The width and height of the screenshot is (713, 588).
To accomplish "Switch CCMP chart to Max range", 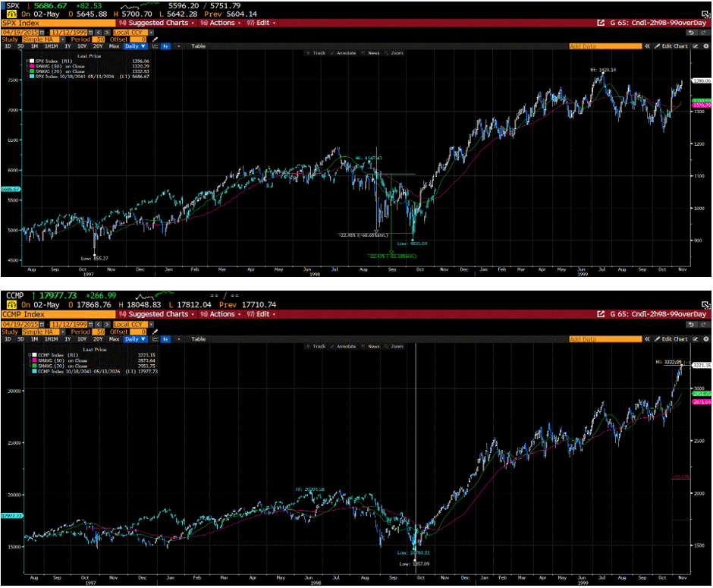I will pyautogui.click(x=112, y=339).
